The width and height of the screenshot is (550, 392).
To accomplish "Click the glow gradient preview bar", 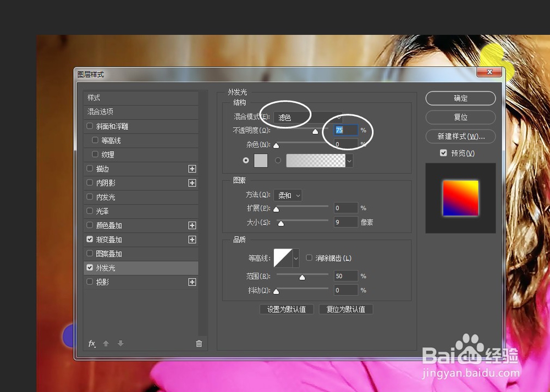I will pos(316,161).
